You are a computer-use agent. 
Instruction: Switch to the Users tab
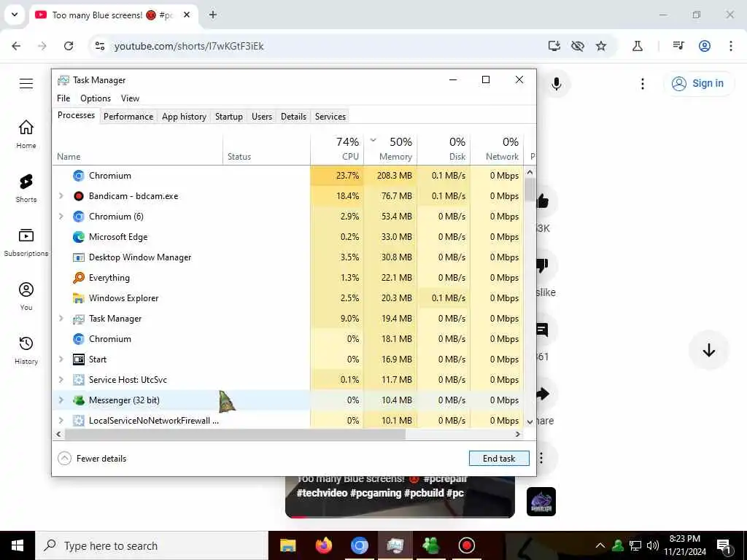pos(262,117)
